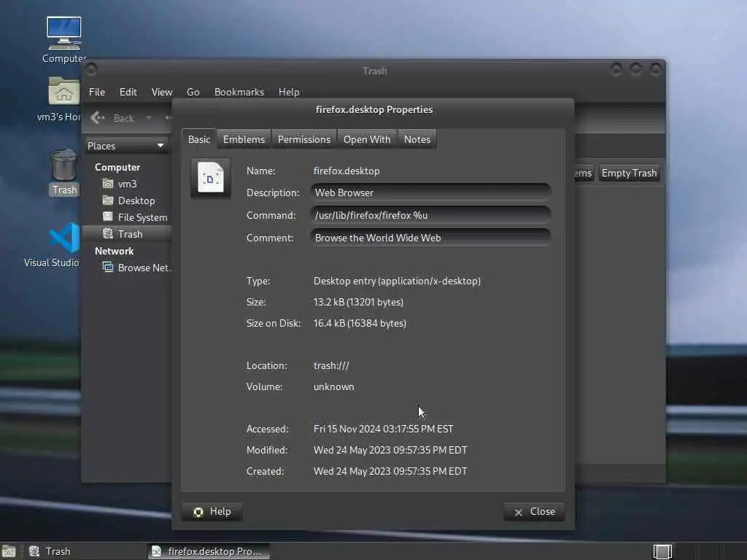The width and height of the screenshot is (747, 560).
Task: Open the View menu in Trash window
Action: pyautogui.click(x=162, y=92)
